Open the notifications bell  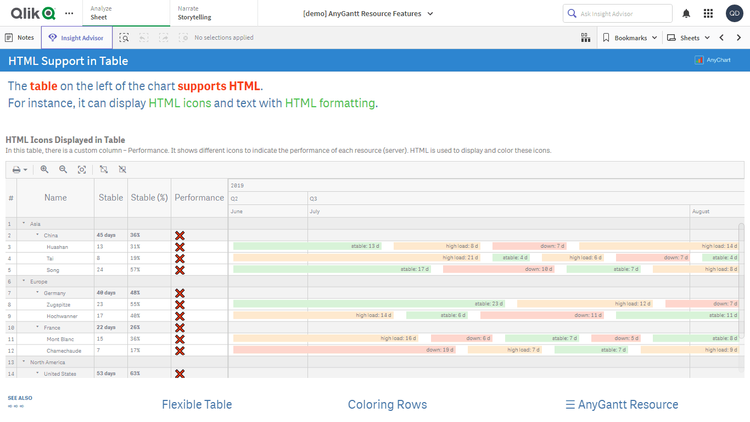point(686,14)
